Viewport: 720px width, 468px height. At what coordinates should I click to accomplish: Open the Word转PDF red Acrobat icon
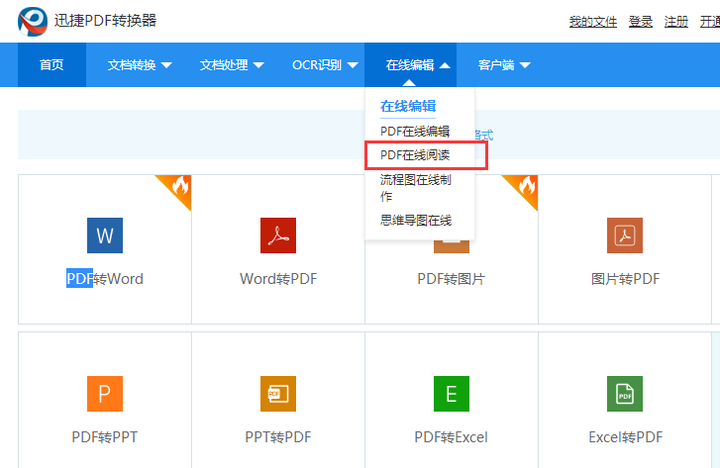click(278, 235)
